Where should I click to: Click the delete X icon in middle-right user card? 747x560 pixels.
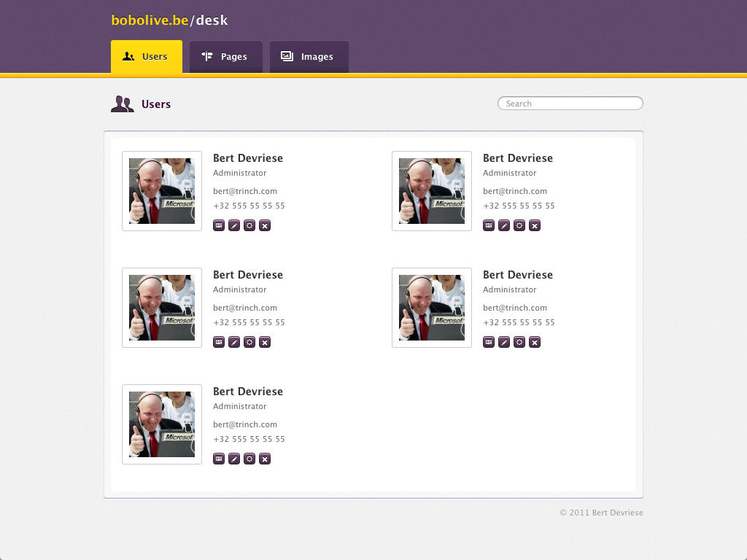535,342
